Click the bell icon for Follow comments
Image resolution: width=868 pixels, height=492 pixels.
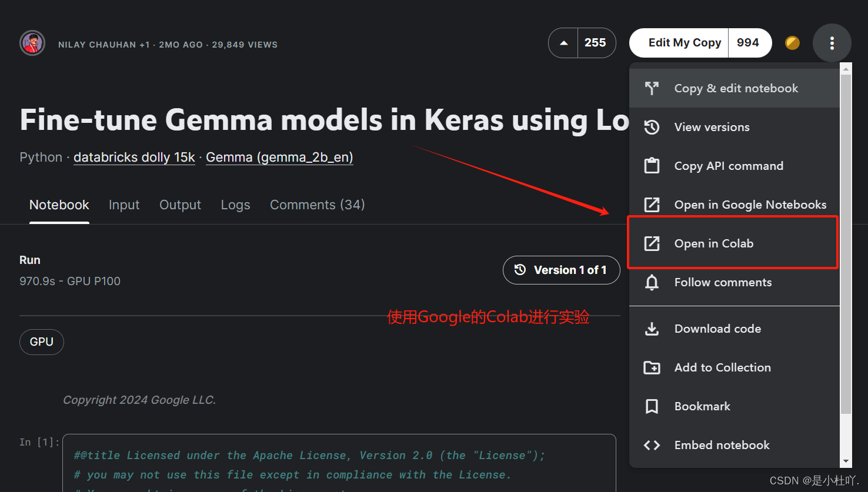coord(652,282)
